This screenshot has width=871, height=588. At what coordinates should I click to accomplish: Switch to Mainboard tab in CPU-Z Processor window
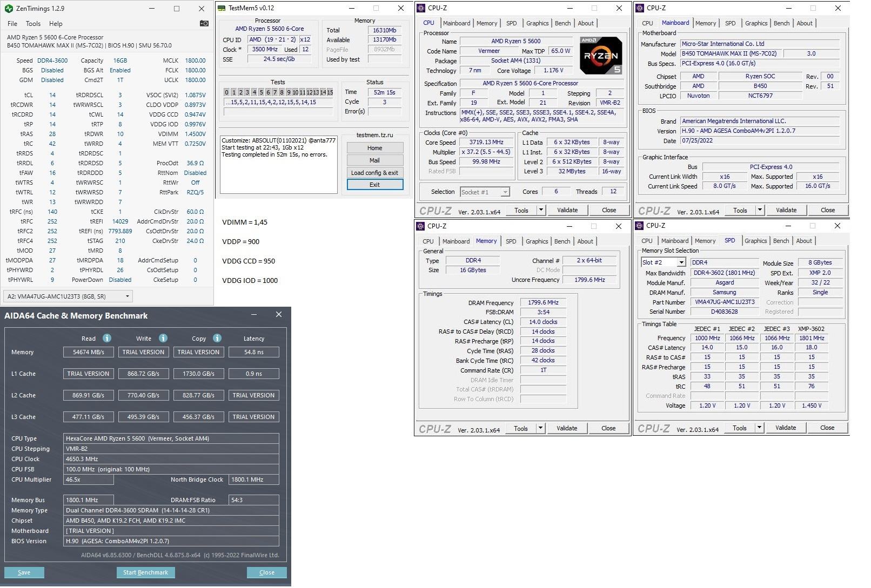coord(457,23)
